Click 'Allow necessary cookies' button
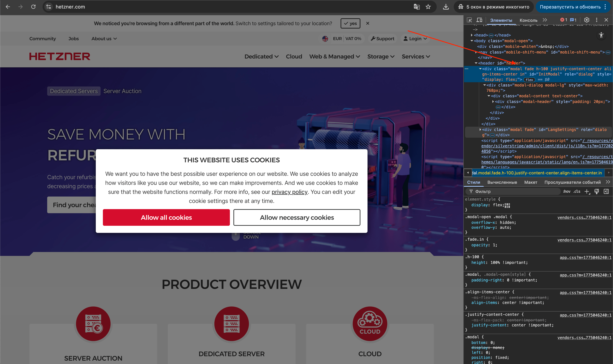The width and height of the screenshot is (613, 364). coord(297,218)
